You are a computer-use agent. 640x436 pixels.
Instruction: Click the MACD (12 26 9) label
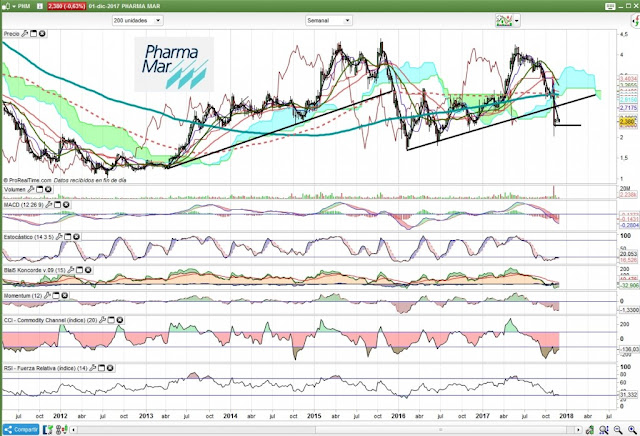23,205
